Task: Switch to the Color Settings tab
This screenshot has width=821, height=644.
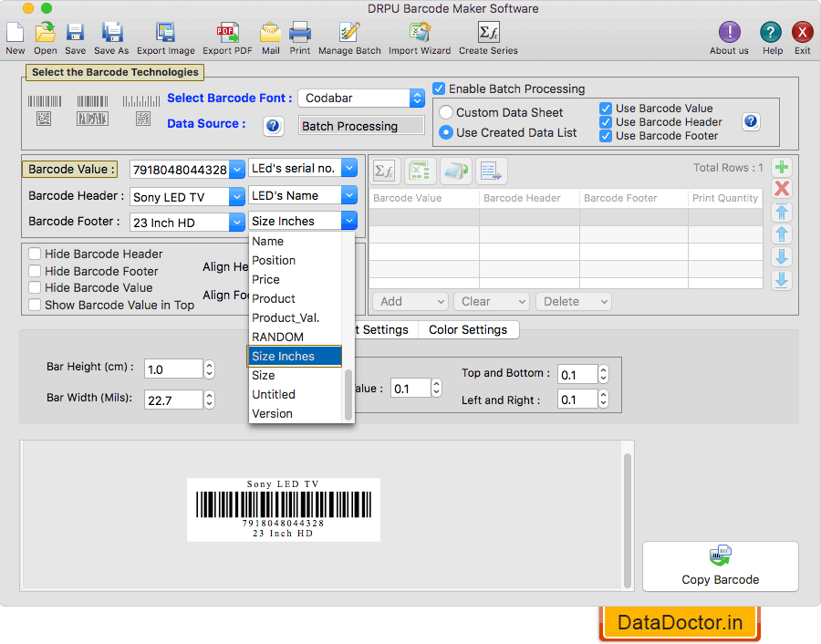Action: coord(468,330)
